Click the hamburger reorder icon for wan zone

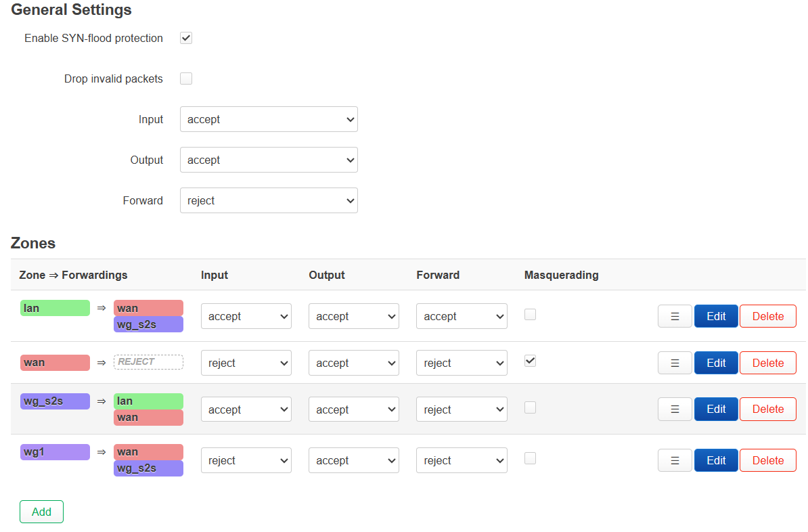(675, 363)
